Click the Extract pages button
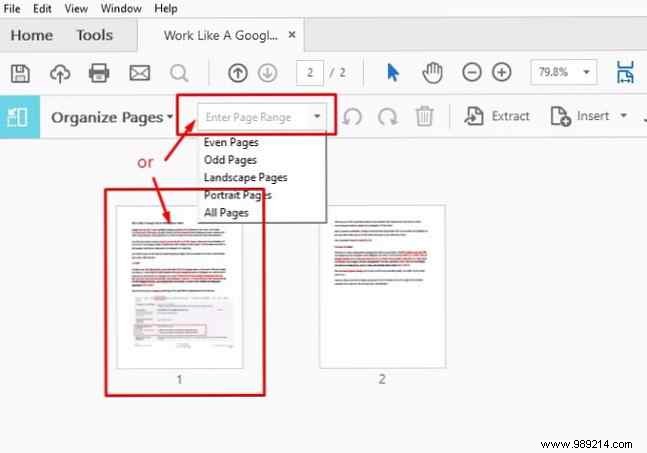Image resolution: width=647 pixels, height=453 pixels. (x=497, y=116)
